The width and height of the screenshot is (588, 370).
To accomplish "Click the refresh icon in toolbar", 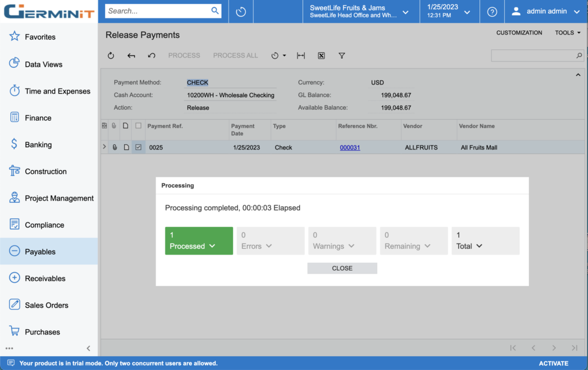I will point(111,56).
